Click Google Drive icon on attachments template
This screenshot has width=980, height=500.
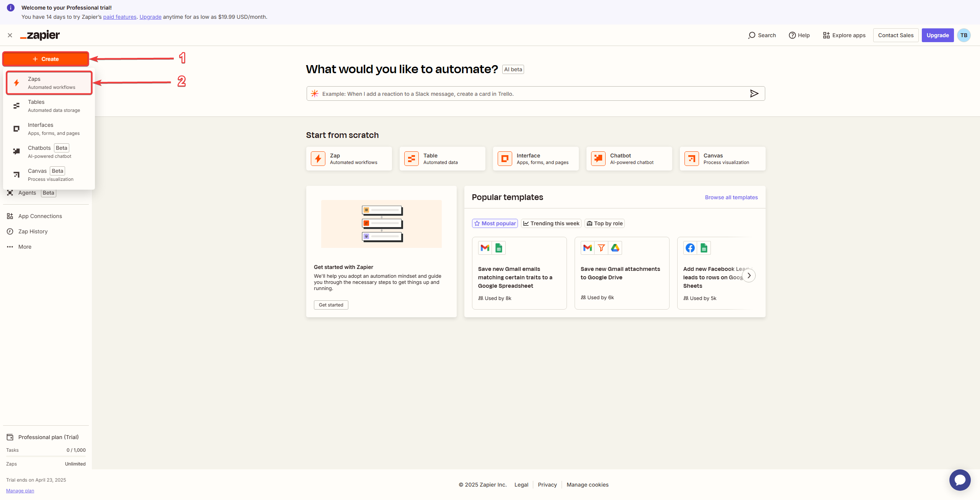pos(615,248)
